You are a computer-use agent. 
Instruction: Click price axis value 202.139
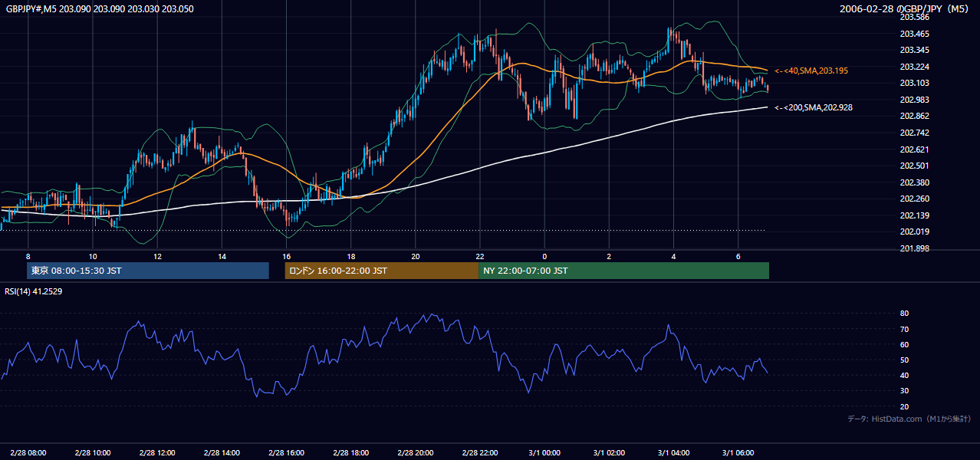[914, 215]
